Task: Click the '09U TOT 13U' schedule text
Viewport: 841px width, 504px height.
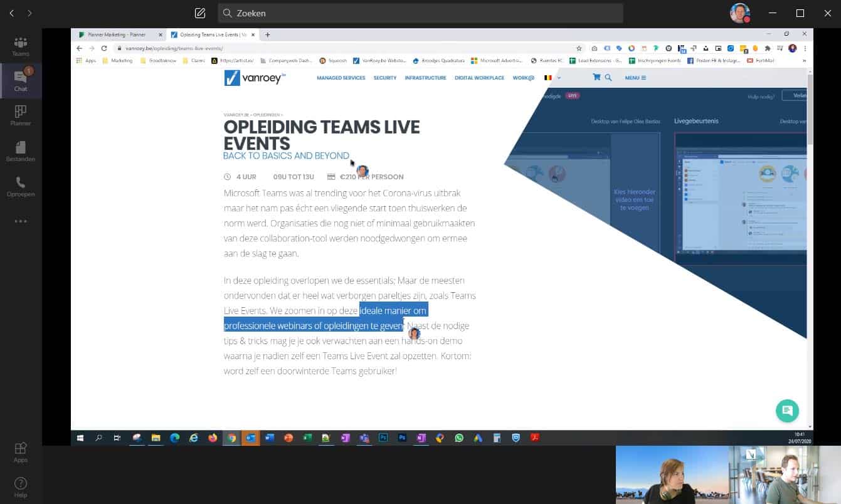Action: pyautogui.click(x=294, y=177)
